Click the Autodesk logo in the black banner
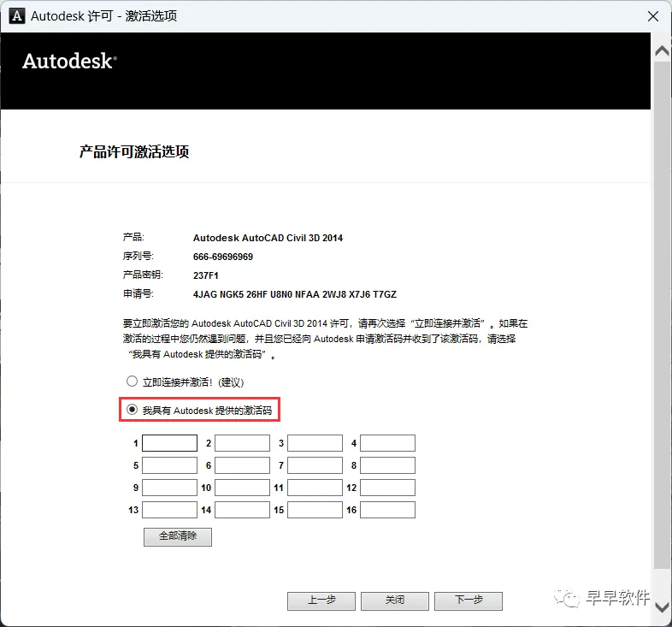This screenshot has height=627, width=672. pos(69,61)
